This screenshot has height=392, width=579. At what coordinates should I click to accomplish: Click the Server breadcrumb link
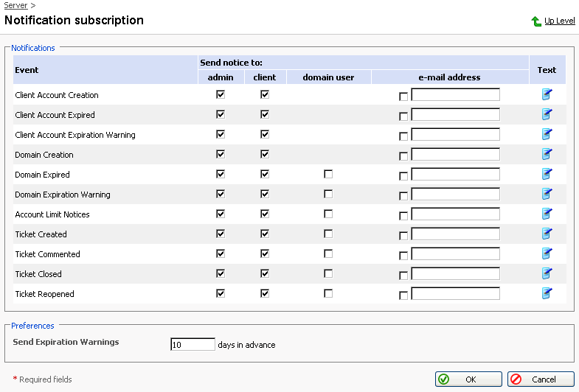(15, 5)
